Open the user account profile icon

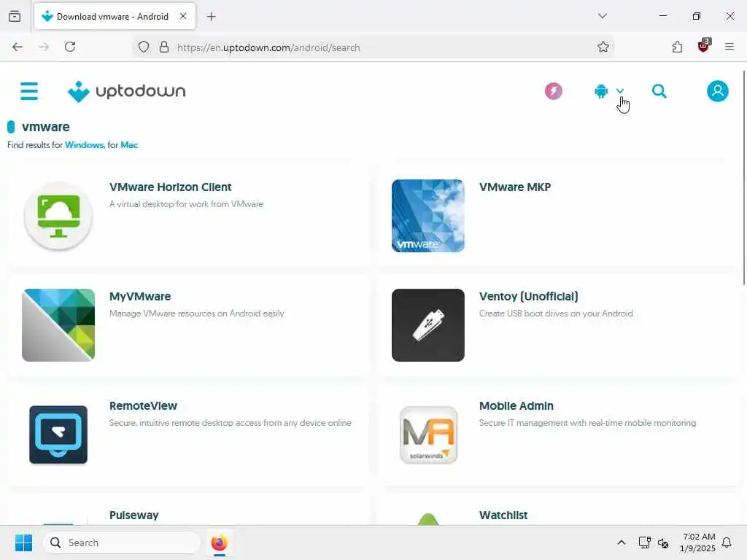coord(718,91)
